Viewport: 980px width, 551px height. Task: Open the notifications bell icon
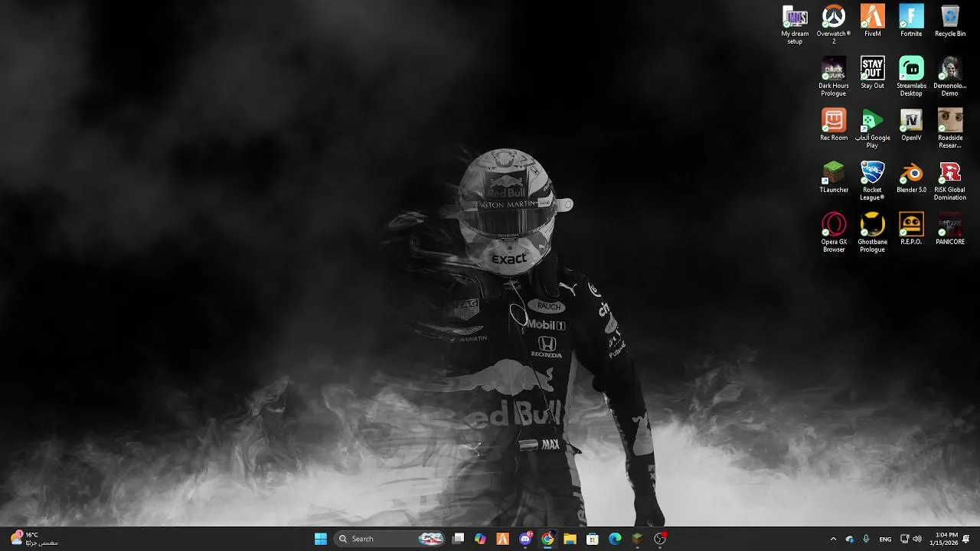[x=966, y=539]
